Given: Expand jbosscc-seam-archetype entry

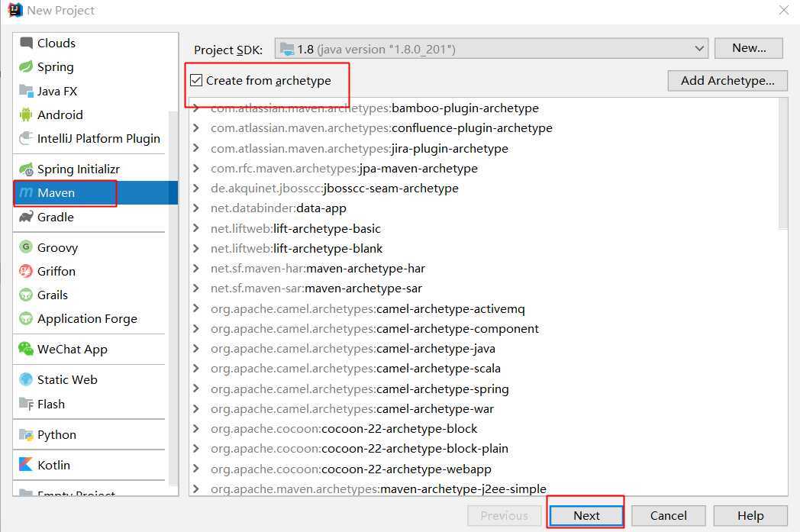Looking at the screenshot, I should click(196, 189).
